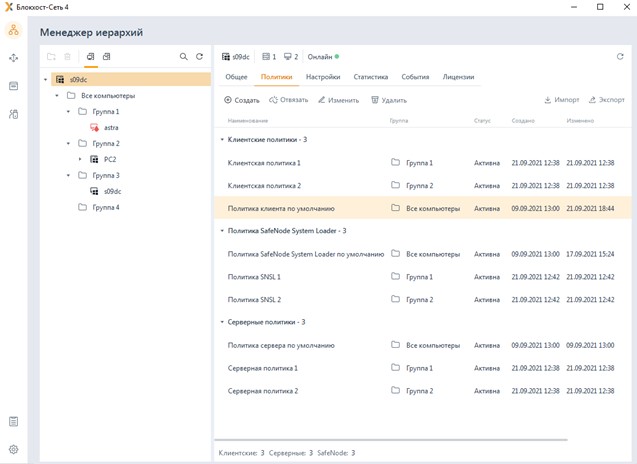Collapse the Клиентские политики section
The height and width of the screenshot is (464, 637).
(222, 140)
